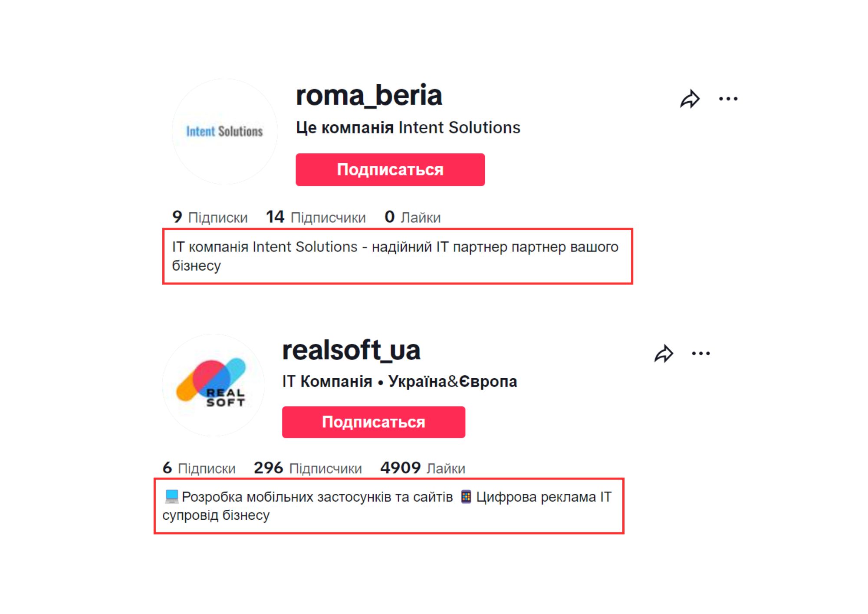Click the 'Це компанія Intent Solutions' subtitle
868x614 pixels.
click(x=408, y=128)
